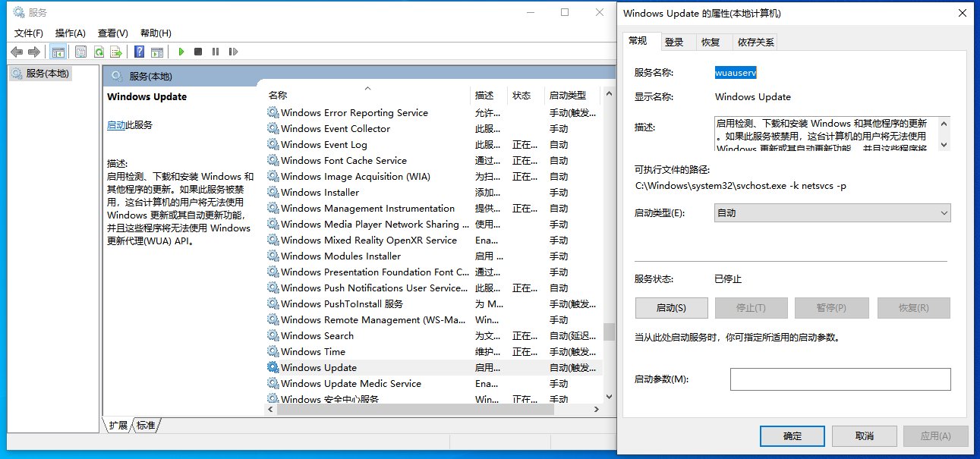Viewport: 980px width, 459px height.
Task: Click the Restart Service toolbar icon
Action: coord(233,52)
